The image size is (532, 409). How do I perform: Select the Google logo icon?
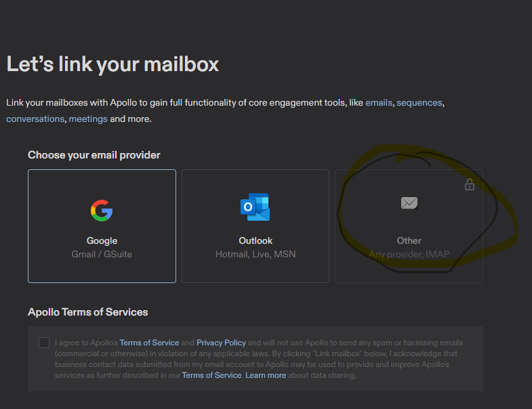pyautogui.click(x=102, y=211)
